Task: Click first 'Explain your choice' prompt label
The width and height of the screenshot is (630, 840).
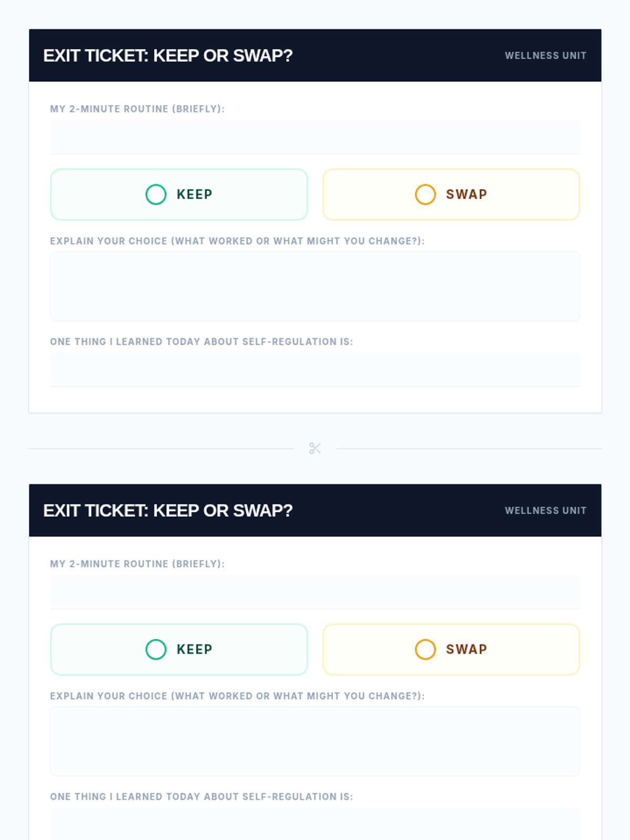Action: point(237,241)
